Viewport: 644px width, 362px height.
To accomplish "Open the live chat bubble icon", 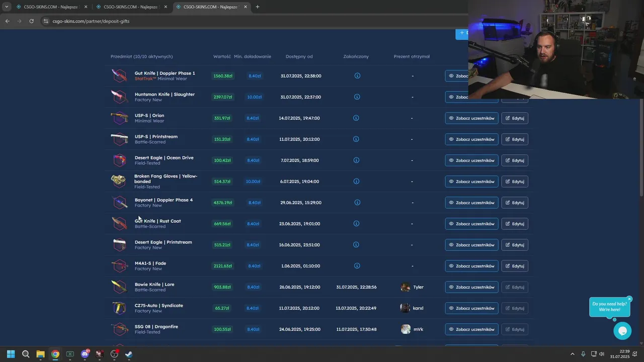I will point(622,331).
